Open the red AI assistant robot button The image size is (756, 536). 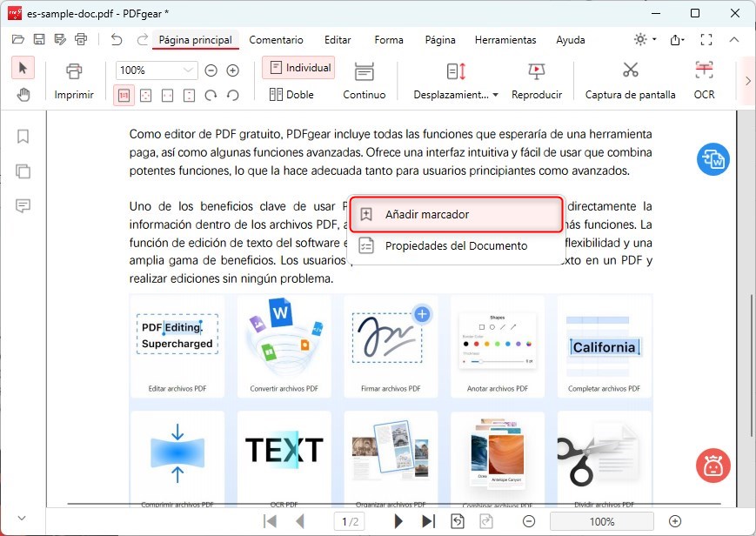(713, 466)
